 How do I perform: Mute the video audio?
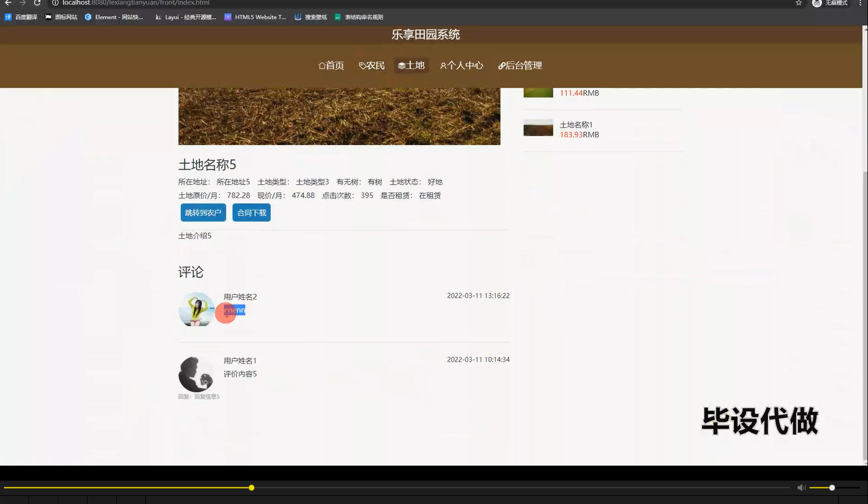tap(801, 487)
